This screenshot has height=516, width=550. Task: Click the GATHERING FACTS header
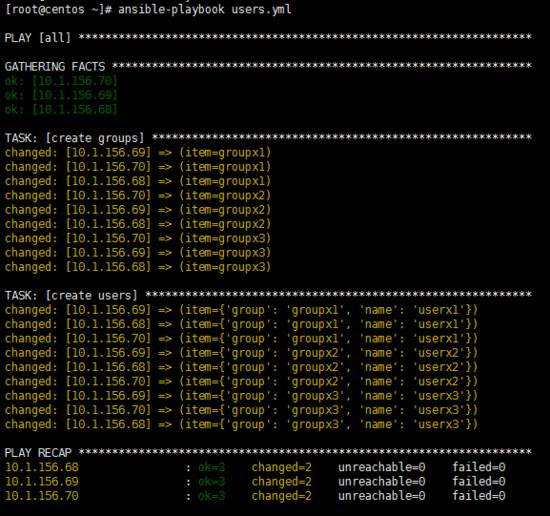tap(55, 66)
